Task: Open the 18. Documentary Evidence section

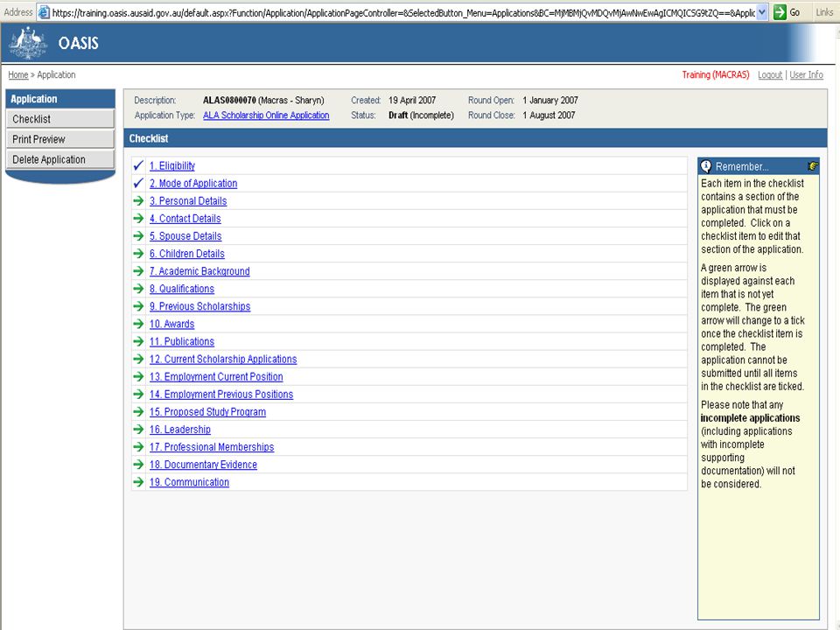Action: click(203, 465)
